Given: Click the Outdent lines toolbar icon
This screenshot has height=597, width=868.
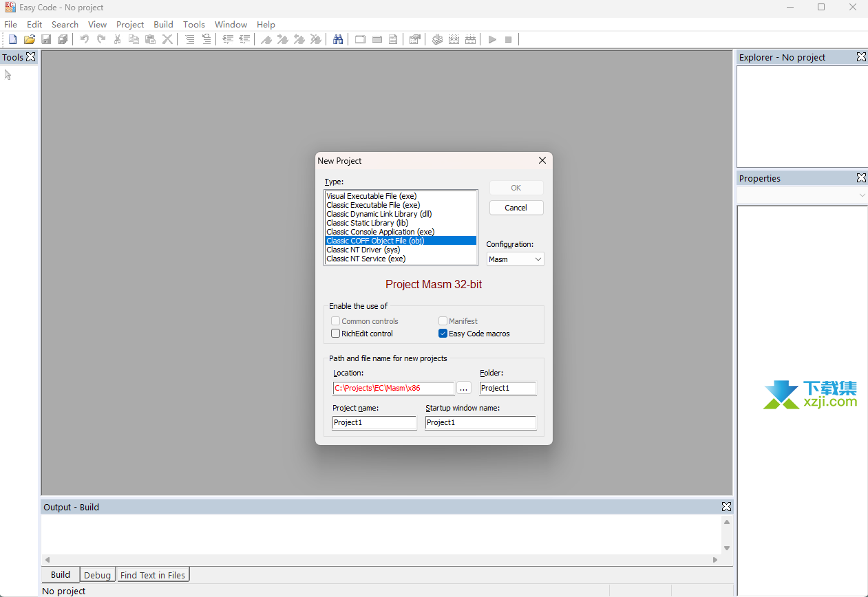Looking at the screenshot, I should [244, 39].
